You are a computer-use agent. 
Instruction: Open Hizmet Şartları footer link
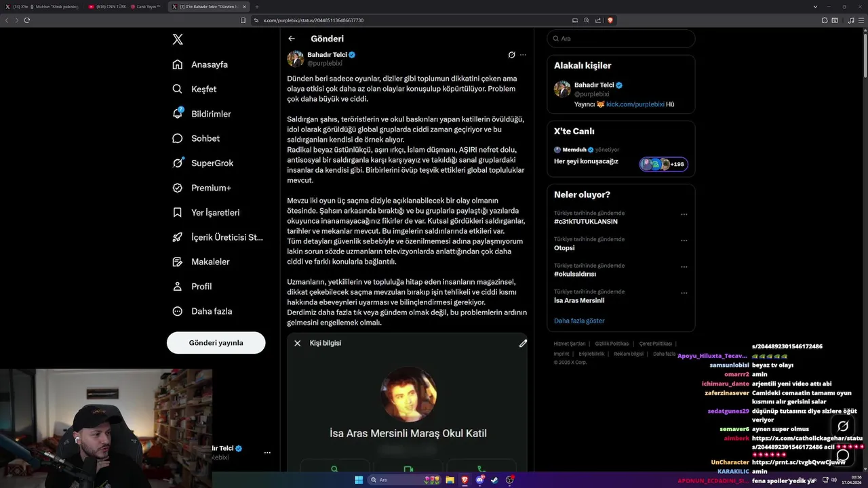[569, 344]
